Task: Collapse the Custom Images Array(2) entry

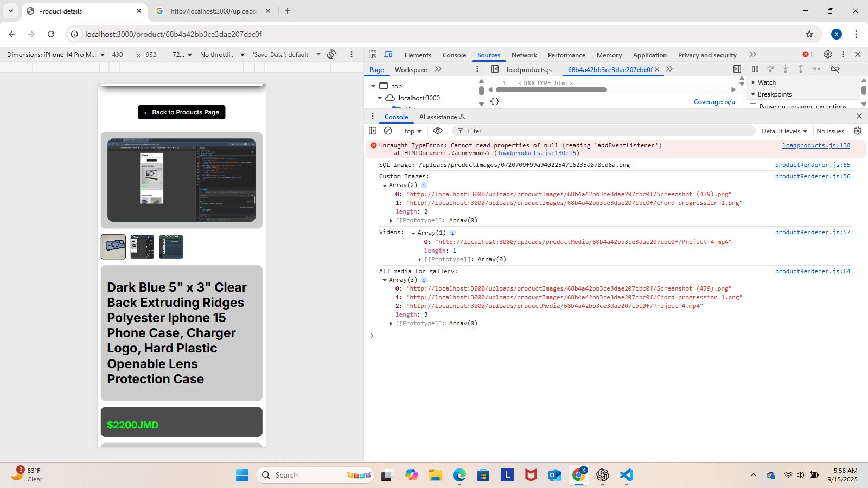Action: coord(385,185)
